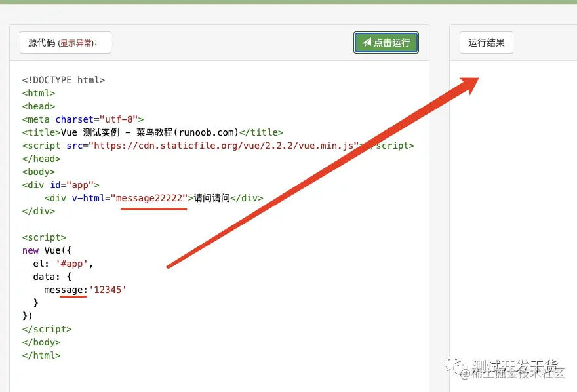Click the vue.min.js script src URL
Screen dimensions: 577x392
[x=224, y=146]
